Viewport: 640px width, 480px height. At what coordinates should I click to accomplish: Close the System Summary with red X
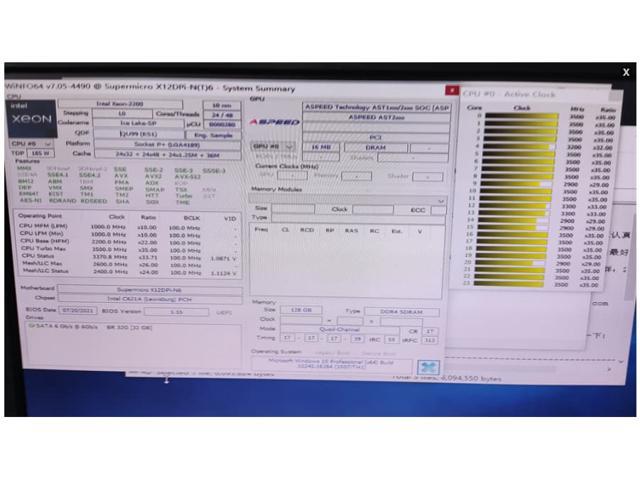point(453,88)
